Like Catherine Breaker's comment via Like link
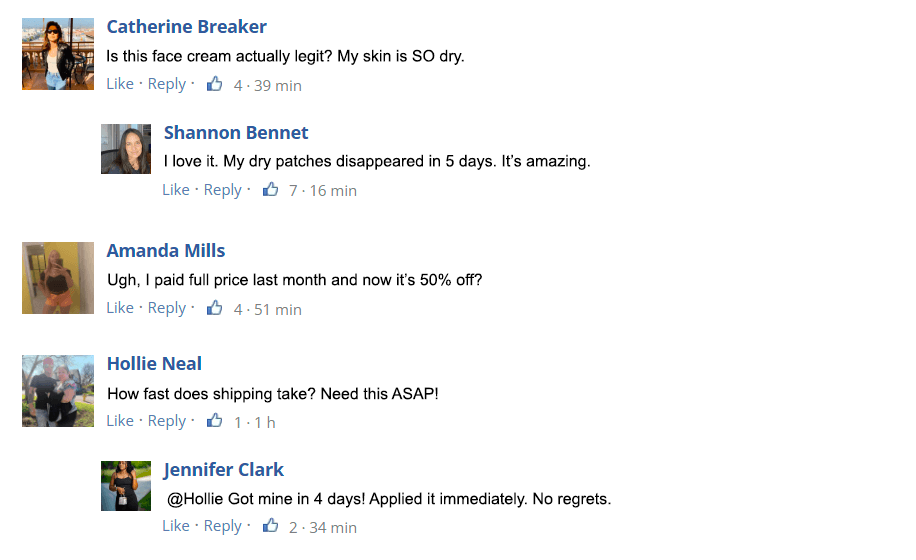The width and height of the screenshot is (916, 560). pyautogui.click(x=120, y=84)
